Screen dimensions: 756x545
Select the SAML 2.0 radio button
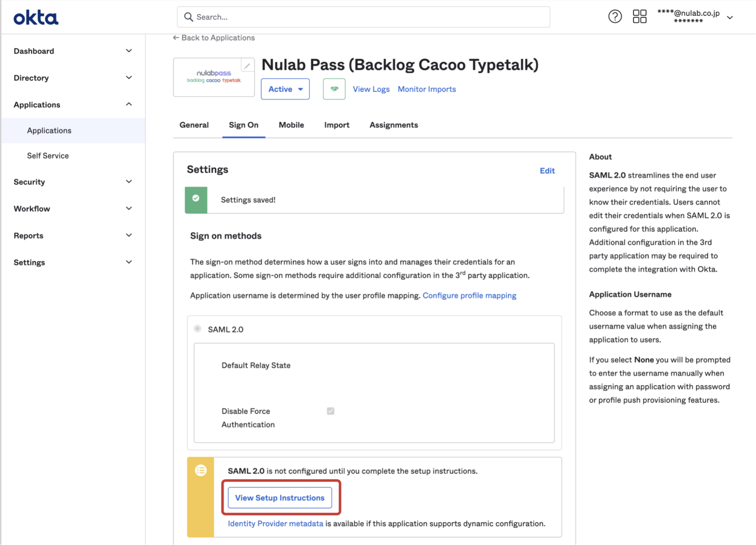(x=197, y=329)
